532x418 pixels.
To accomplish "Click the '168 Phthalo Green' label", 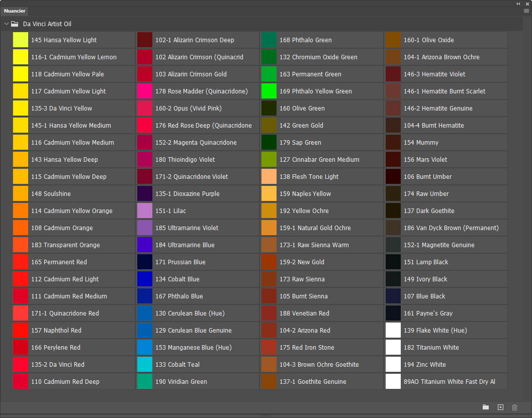I will (306, 40).
